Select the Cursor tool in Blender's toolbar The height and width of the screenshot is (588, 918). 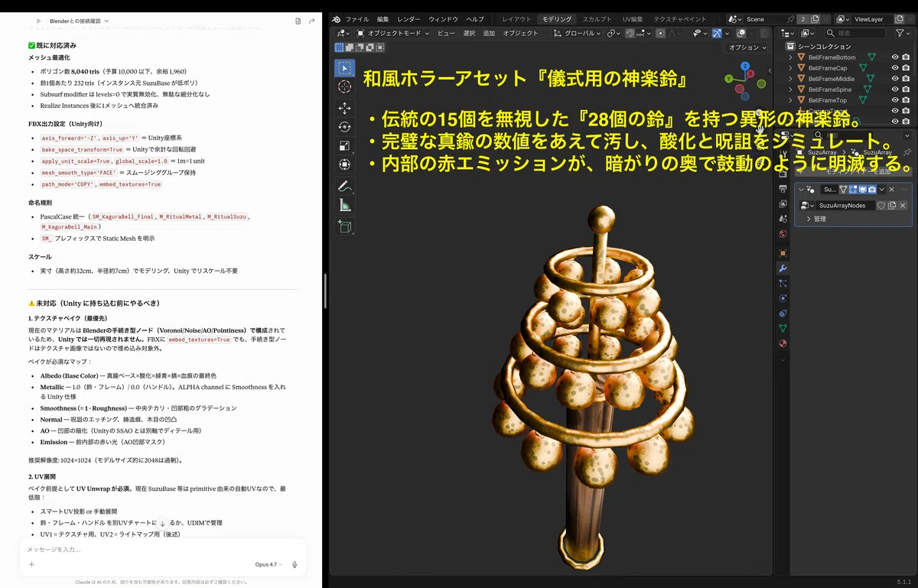pos(345,87)
